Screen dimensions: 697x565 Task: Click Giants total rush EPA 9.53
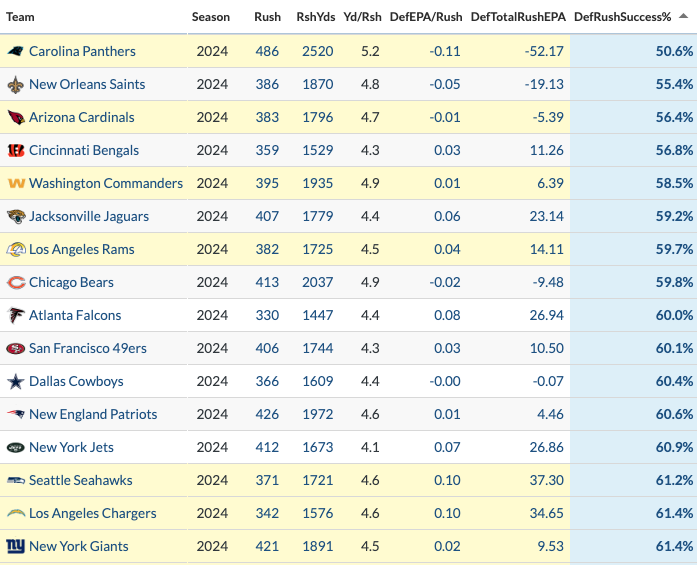[550, 546]
